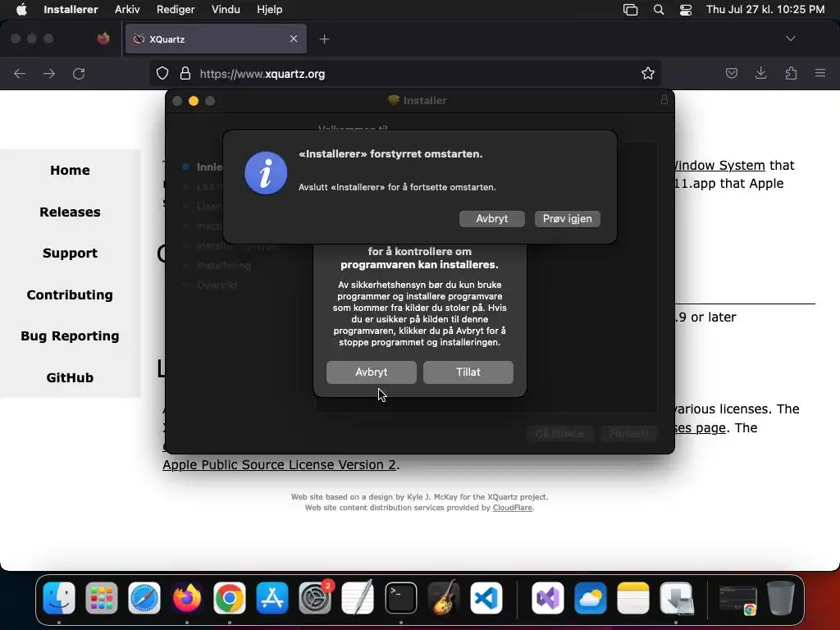The width and height of the screenshot is (840, 630).
Task: Open the Rediger menu
Action: pos(176,10)
